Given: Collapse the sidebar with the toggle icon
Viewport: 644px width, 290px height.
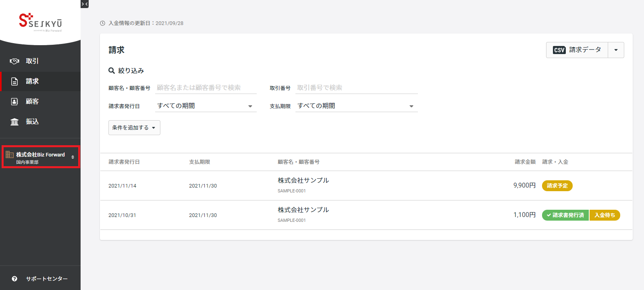Looking at the screenshot, I should [85, 4].
